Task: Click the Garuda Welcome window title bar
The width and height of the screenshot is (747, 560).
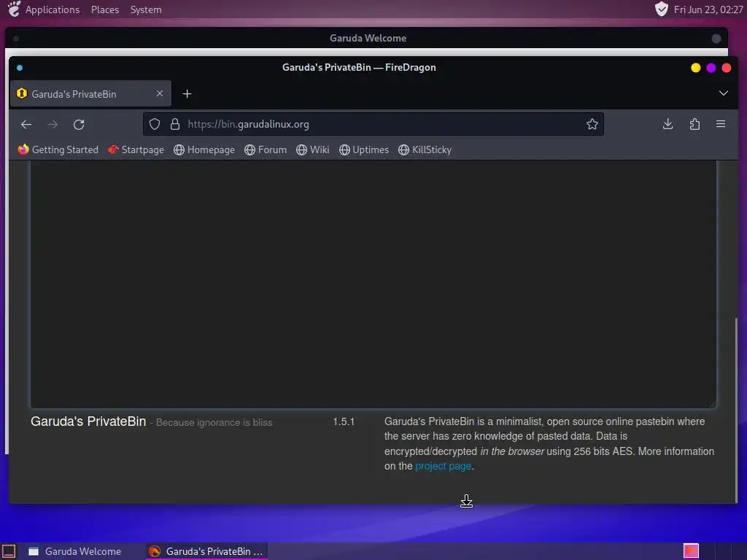Action: (366, 38)
